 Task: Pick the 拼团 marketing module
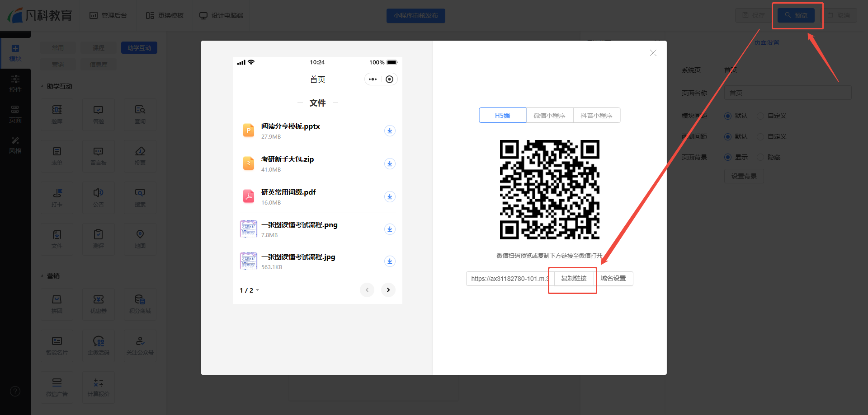coord(57,304)
